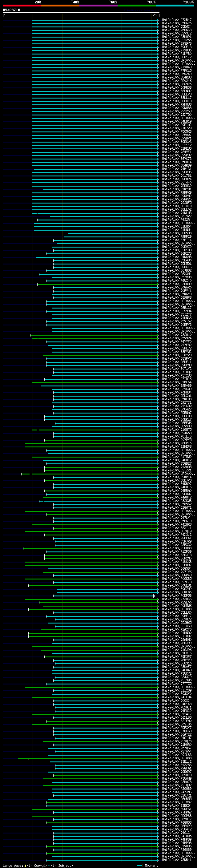
Task: Click hit label UniRef100_A9NWW8
Action: pos(176,104)
